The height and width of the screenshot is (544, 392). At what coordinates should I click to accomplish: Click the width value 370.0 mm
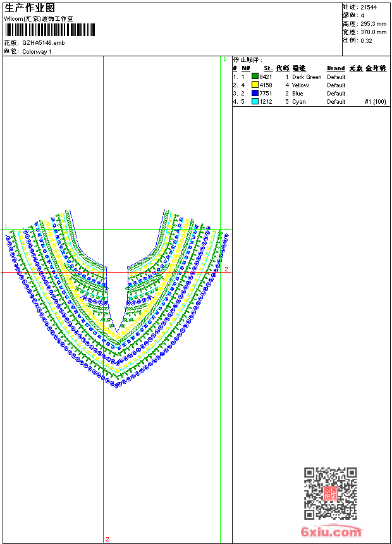(x=373, y=32)
